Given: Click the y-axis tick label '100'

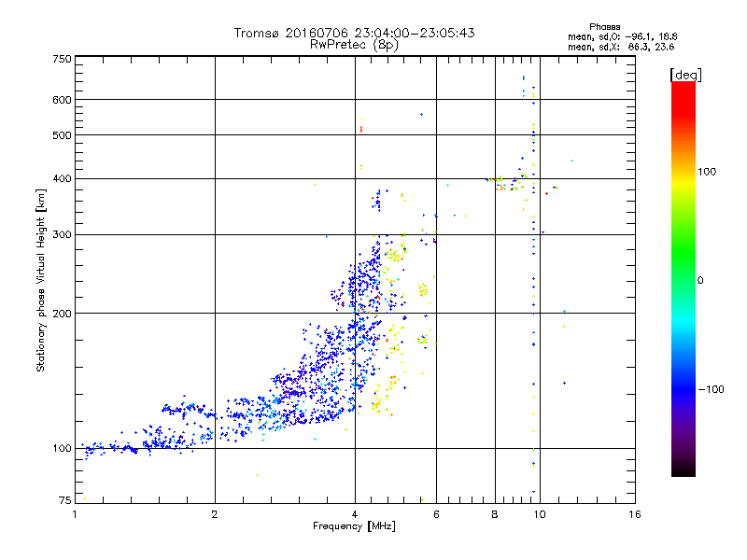Looking at the screenshot, I should click(63, 448).
